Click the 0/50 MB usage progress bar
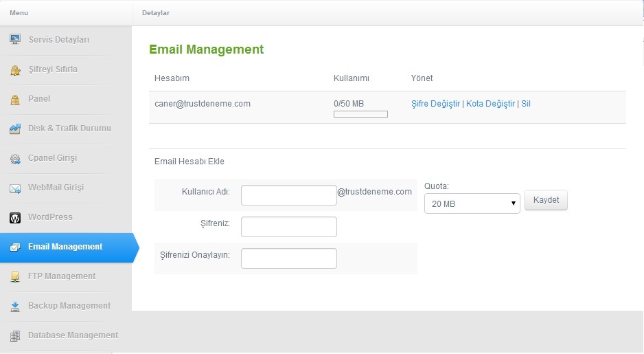This screenshot has width=644, height=354. pyautogui.click(x=360, y=114)
